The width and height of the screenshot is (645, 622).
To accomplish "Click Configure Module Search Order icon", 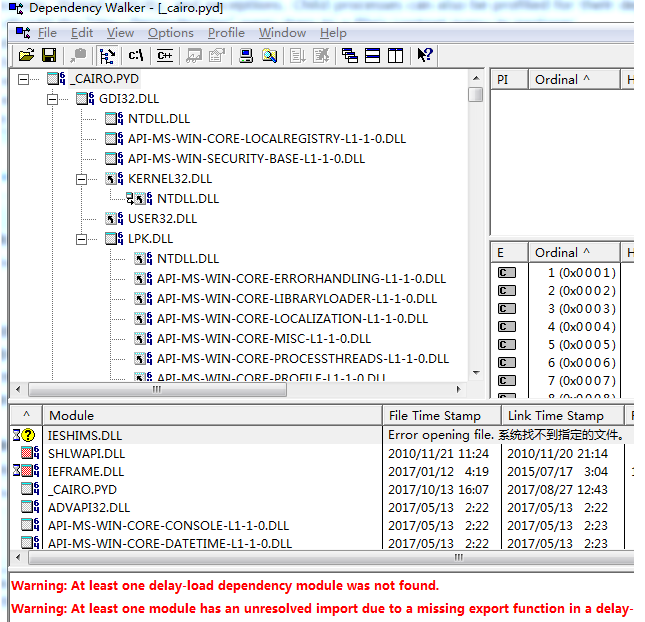I will 269,56.
